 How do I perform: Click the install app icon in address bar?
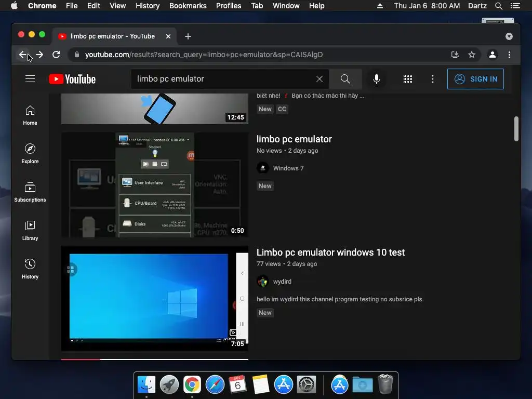455,55
